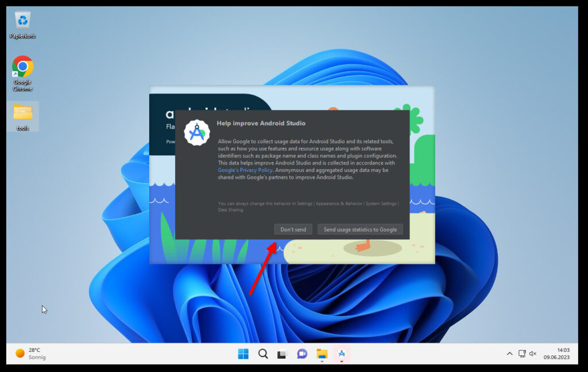Viewport: 588px width, 372px height.
Task: Click Send usage statistics to Google
Action: tap(360, 229)
